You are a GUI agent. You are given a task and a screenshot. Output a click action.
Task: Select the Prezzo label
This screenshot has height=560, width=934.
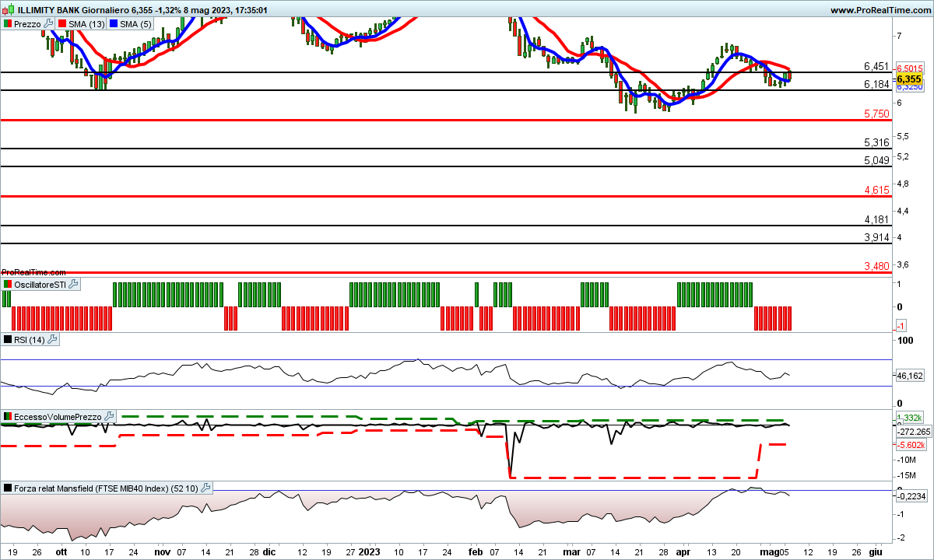(28, 24)
